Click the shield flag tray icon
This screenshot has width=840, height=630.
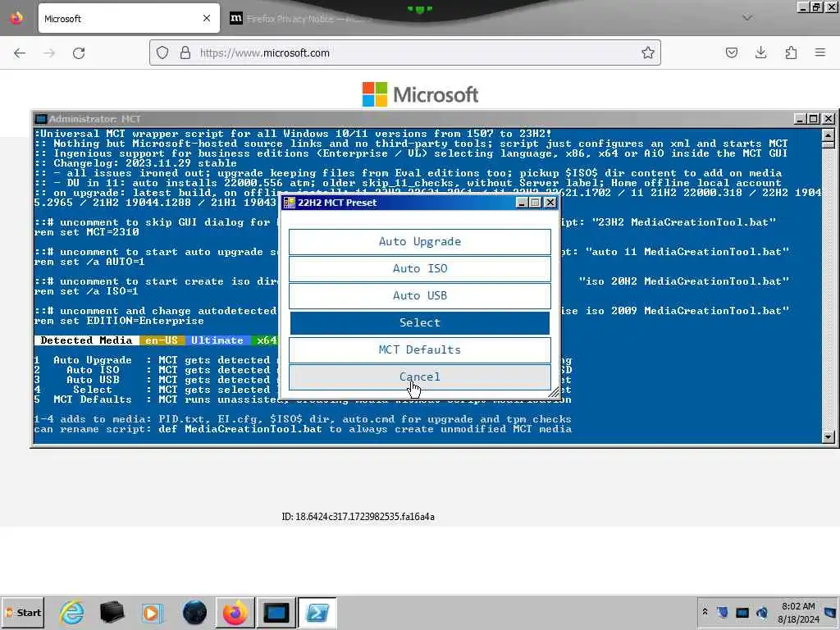point(722,612)
